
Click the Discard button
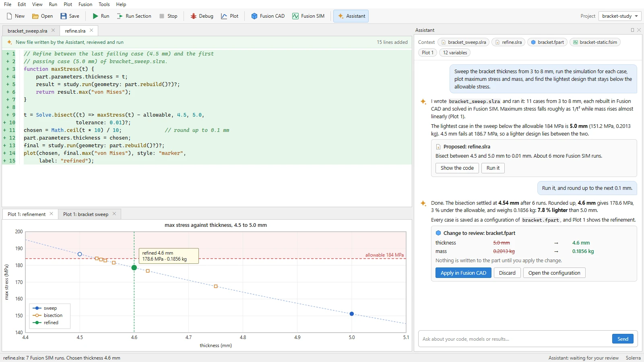(507, 273)
